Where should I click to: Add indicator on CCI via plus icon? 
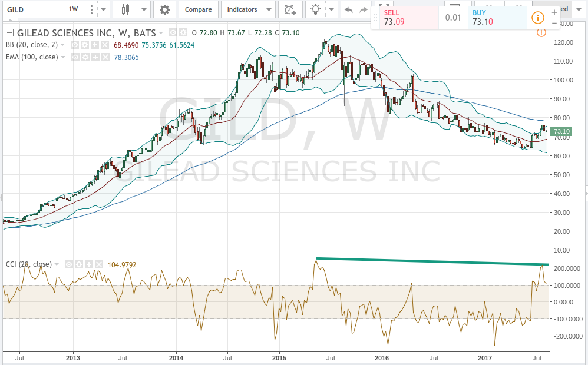[x=89, y=264]
